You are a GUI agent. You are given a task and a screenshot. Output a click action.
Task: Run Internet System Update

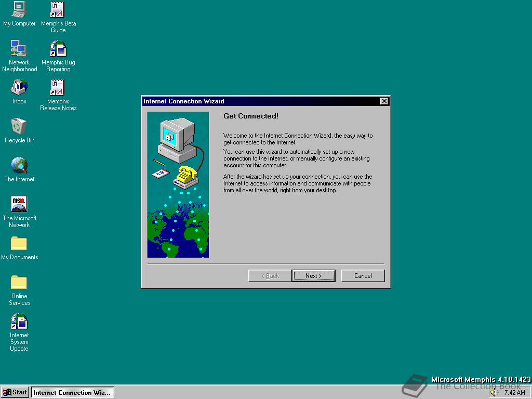pos(19,321)
